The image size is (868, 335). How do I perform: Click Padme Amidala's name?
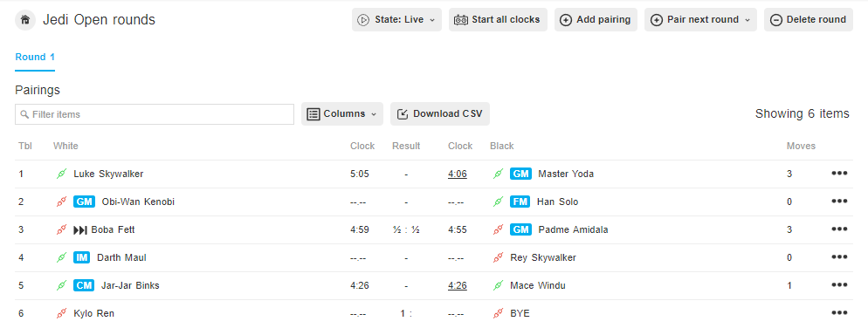(573, 230)
